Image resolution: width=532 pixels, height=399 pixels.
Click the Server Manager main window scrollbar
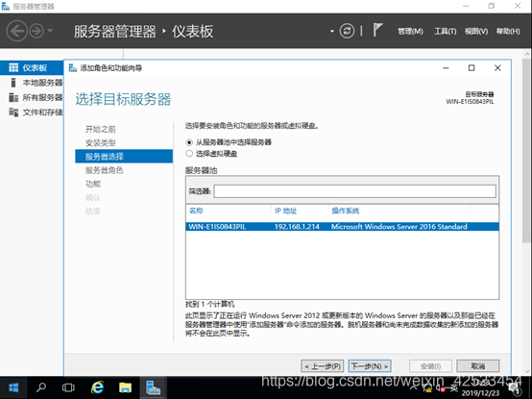tap(526, 150)
